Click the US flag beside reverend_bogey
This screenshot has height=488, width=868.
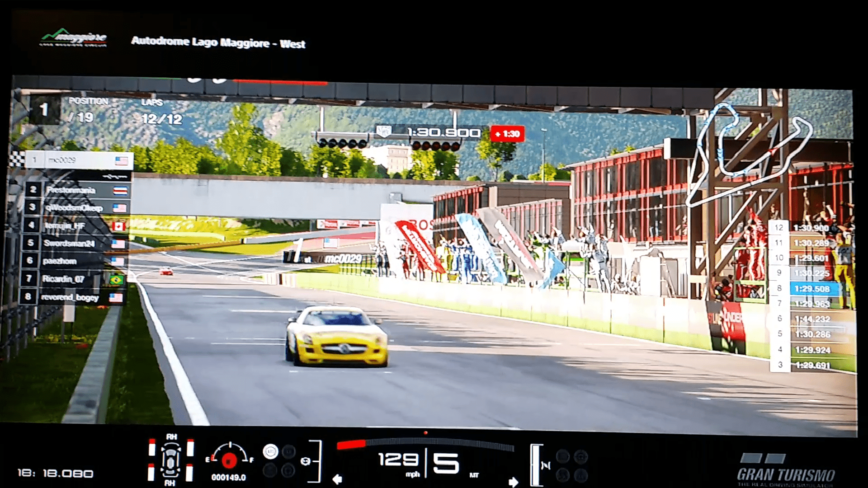(x=116, y=297)
